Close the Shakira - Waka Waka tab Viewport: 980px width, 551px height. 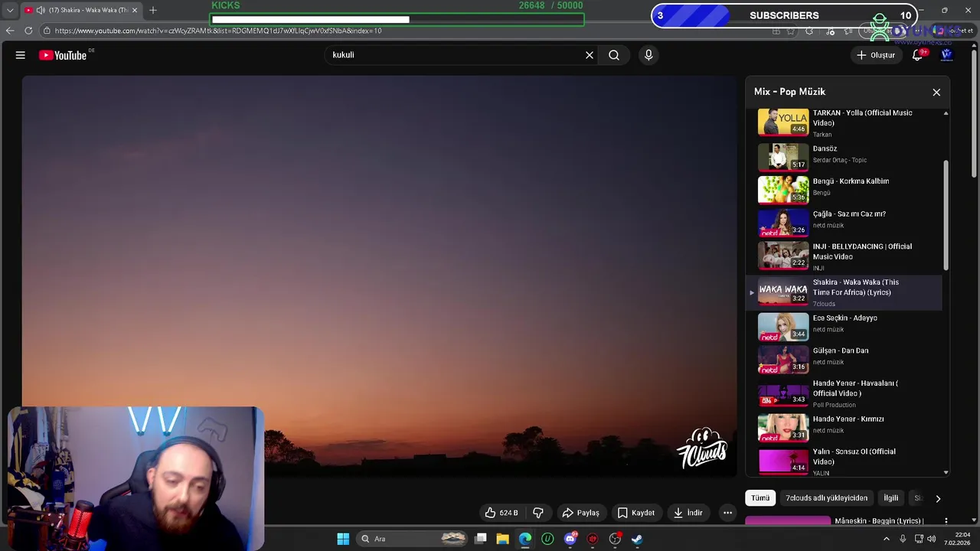pyautogui.click(x=135, y=10)
